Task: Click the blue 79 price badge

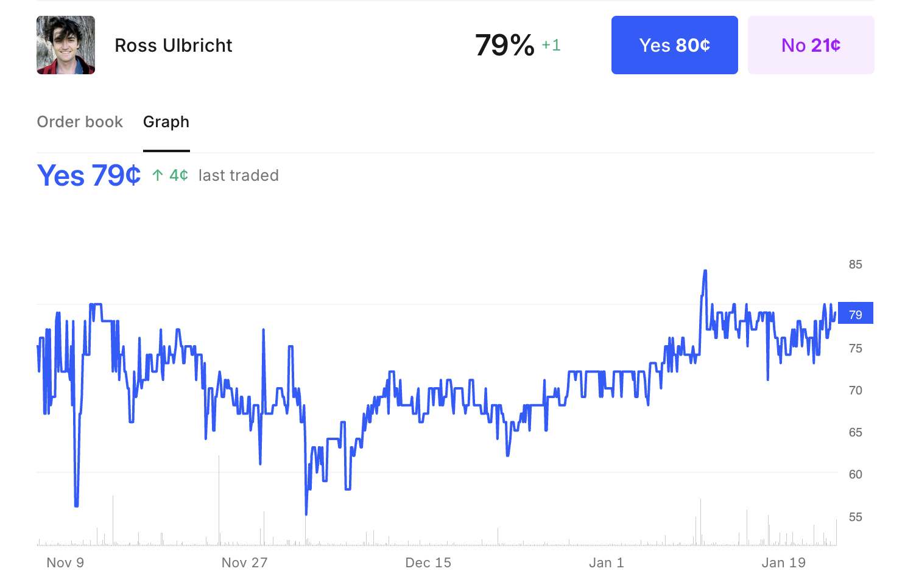Action: click(855, 314)
